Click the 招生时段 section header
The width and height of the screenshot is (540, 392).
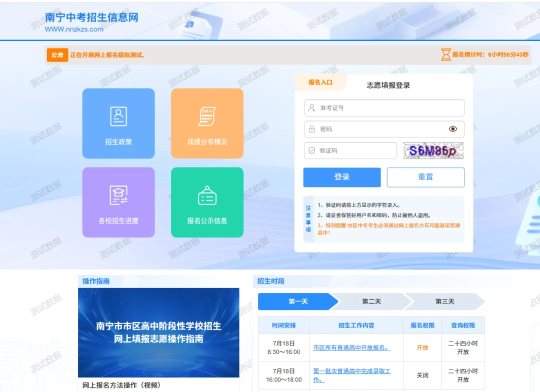270,281
